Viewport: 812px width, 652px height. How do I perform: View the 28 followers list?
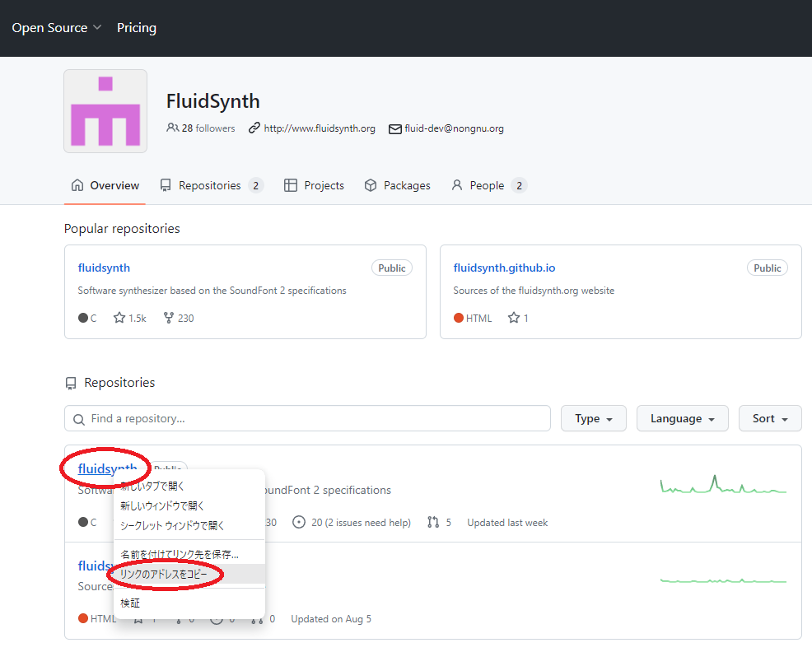point(200,128)
